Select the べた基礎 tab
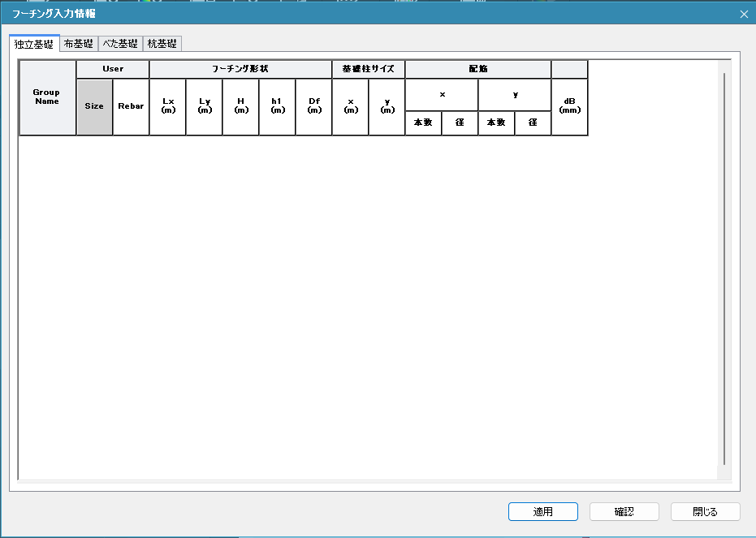This screenshot has width=756, height=538. 120,44
